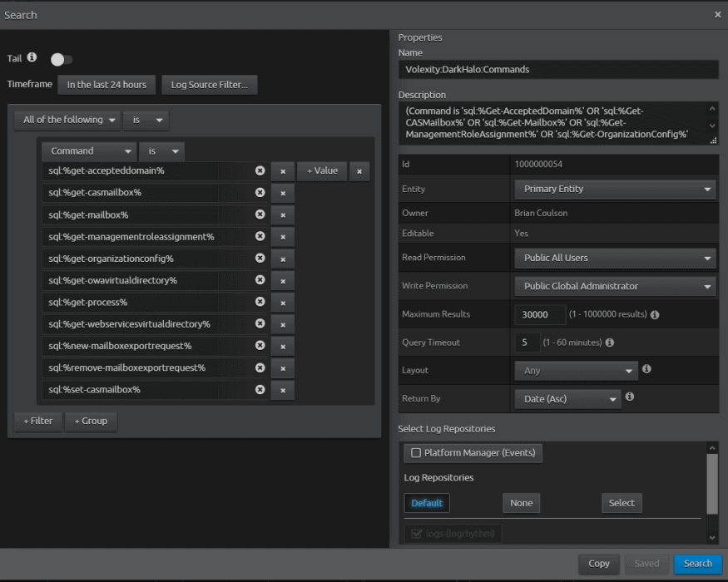Remove the sql:%get-accepteddomain% filter value
The image size is (728, 582).
(260, 170)
